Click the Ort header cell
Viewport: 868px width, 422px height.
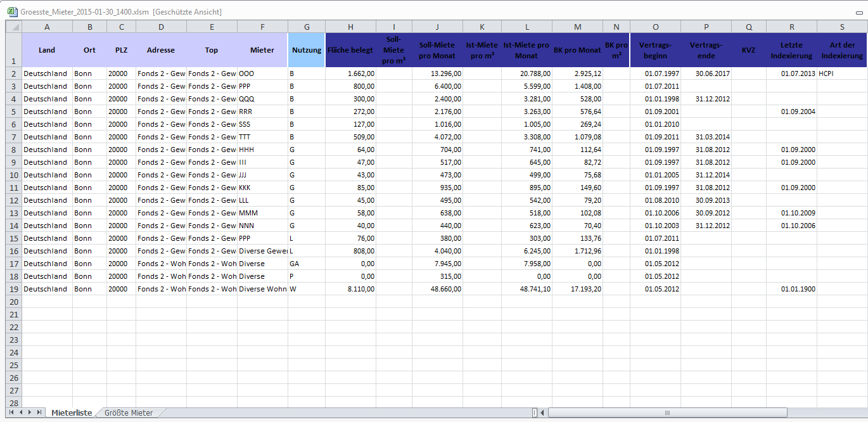tap(90, 50)
